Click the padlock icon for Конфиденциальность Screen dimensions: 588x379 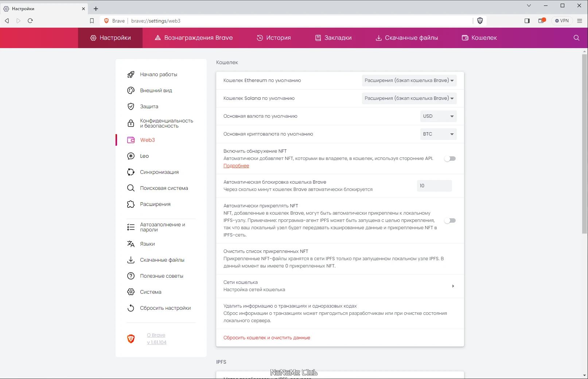click(x=131, y=123)
